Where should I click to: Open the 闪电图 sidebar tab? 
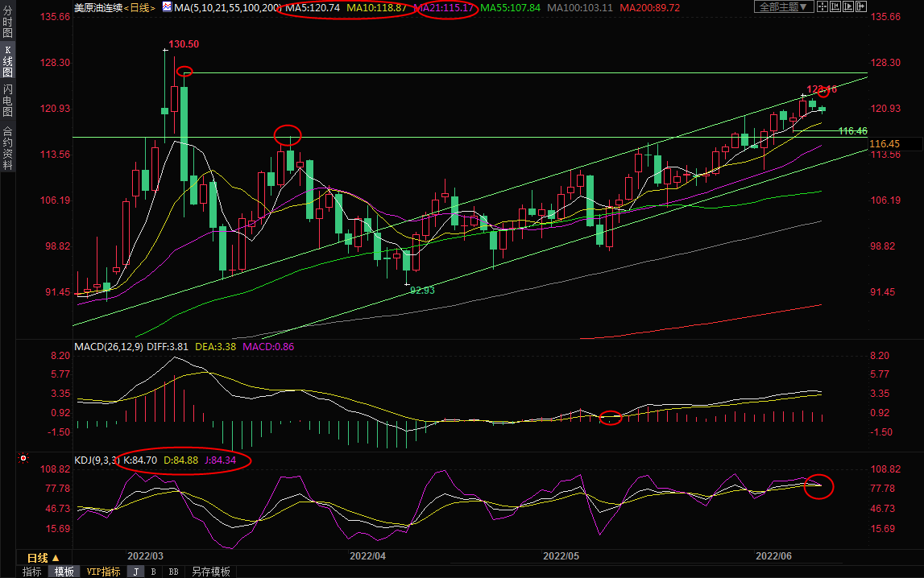point(7,100)
